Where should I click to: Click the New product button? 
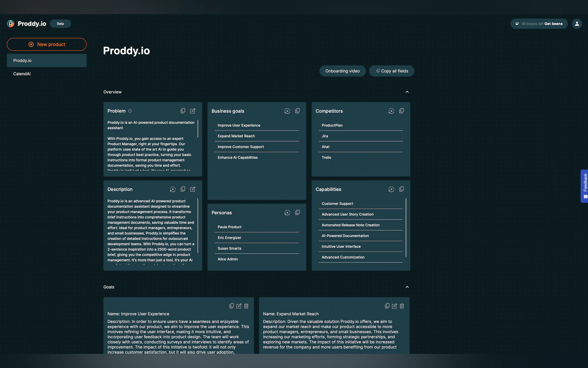(x=47, y=44)
